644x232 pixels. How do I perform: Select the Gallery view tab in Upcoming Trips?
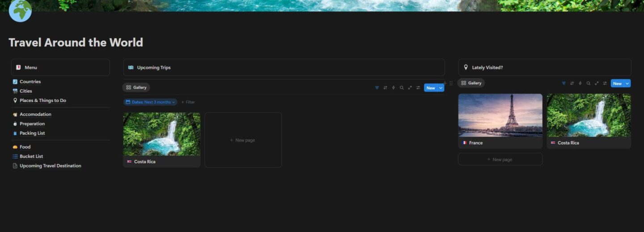136,87
